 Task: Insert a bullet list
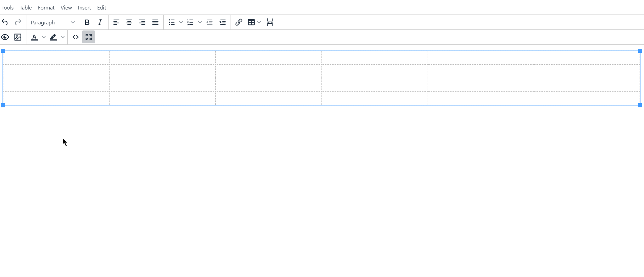pos(172,22)
